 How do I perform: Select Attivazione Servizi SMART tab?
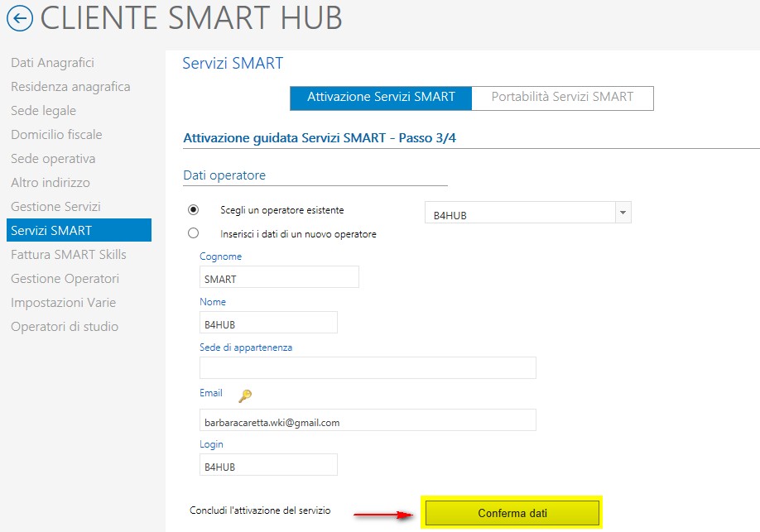pyautogui.click(x=381, y=98)
